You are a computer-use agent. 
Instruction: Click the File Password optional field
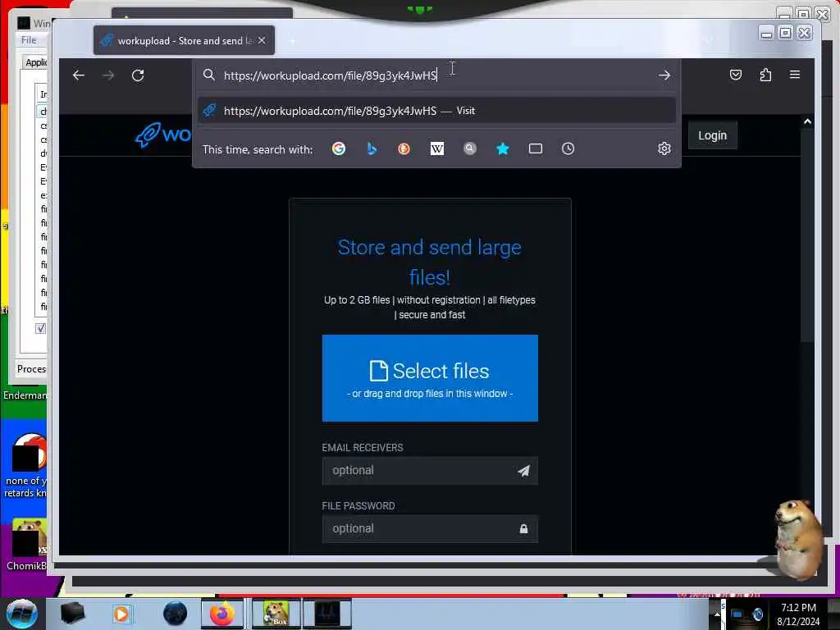click(x=430, y=529)
